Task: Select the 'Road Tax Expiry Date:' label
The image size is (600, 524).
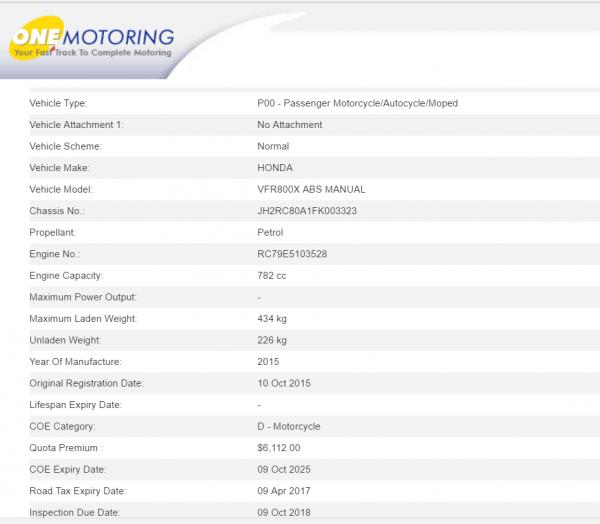Action: [x=78, y=491]
